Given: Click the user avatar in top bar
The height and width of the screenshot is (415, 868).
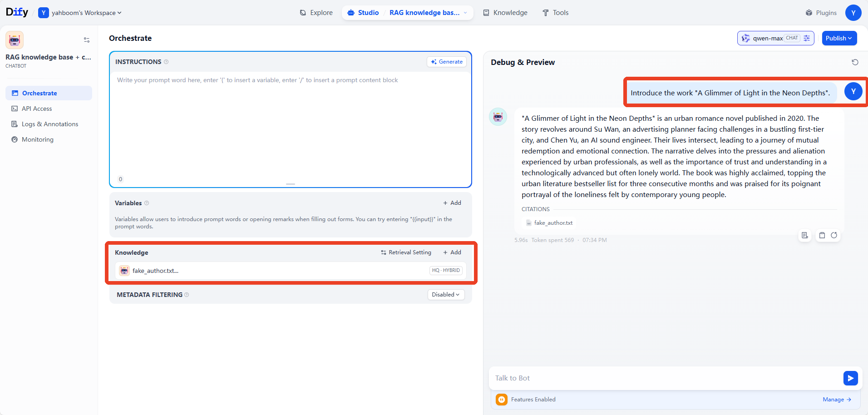Looking at the screenshot, I should point(853,13).
